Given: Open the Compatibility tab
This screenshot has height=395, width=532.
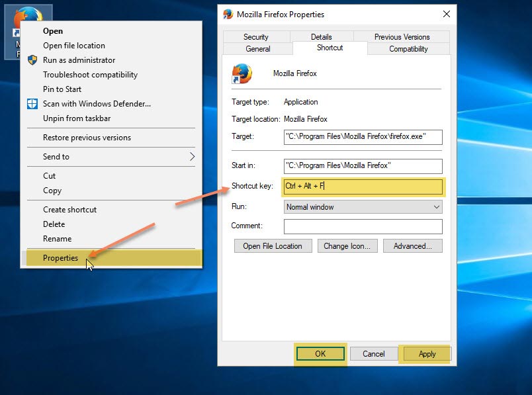Looking at the screenshot, I should (x=408, y=49).
